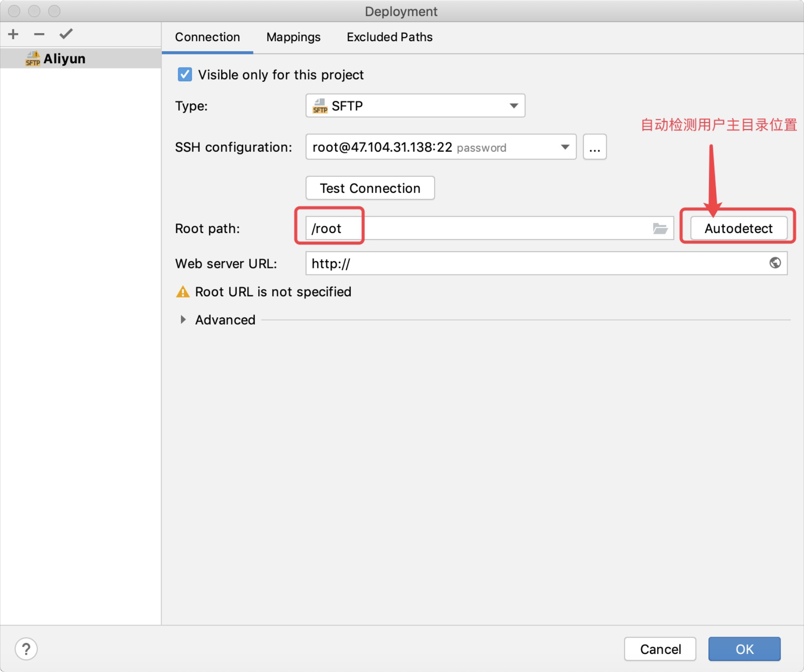Click the Root URL is not specified text
This screenshot has height=672, width=804.
273,292
